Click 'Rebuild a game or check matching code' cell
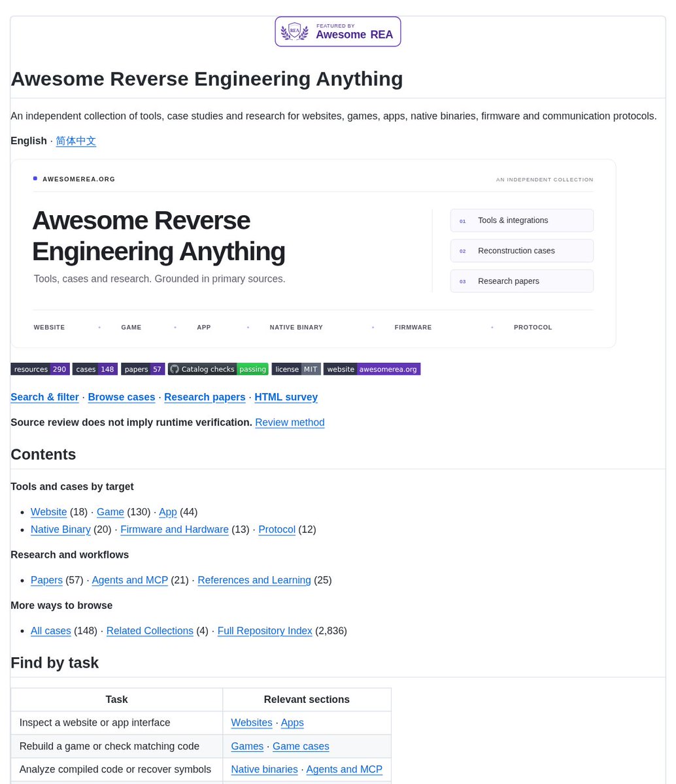The height and width of the screenshot is (784, 676). click(x=116, y=747)
